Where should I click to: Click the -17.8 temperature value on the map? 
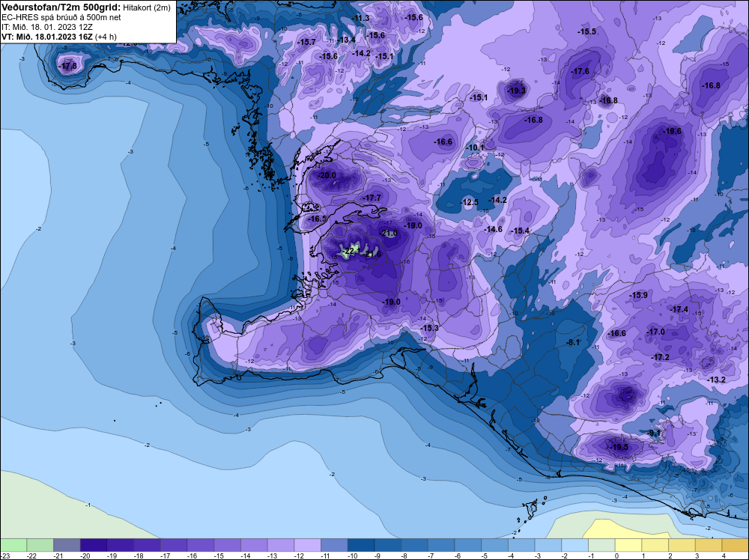(x=67, y=66)
